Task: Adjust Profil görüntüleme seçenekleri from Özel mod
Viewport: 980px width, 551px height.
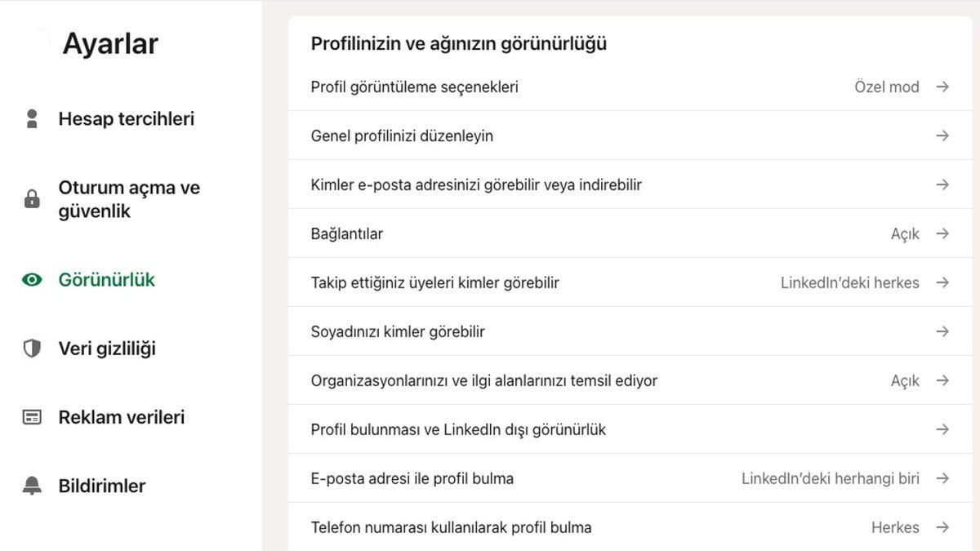Action: click(887, 87)
